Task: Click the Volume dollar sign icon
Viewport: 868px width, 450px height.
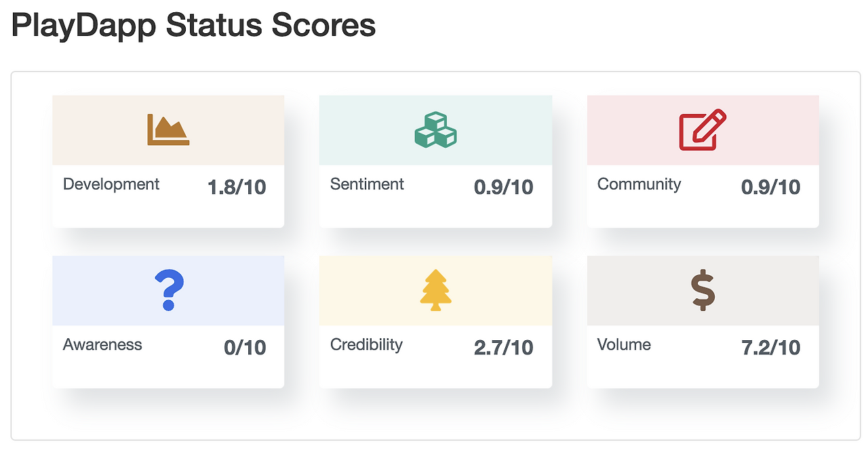Action: point(703,290)
